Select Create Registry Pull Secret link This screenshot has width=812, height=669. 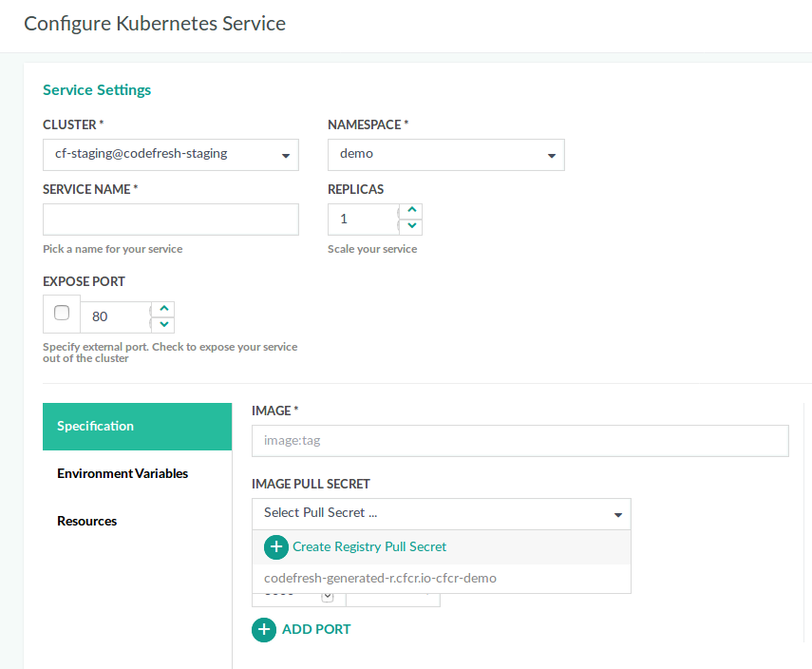(368, 546)
